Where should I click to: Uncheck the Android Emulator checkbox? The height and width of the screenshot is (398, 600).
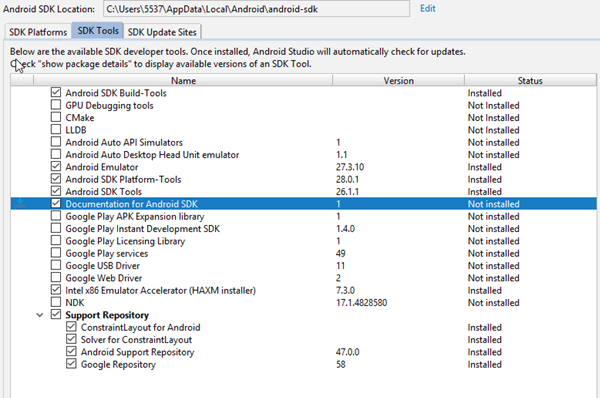[x=56, y=166]
